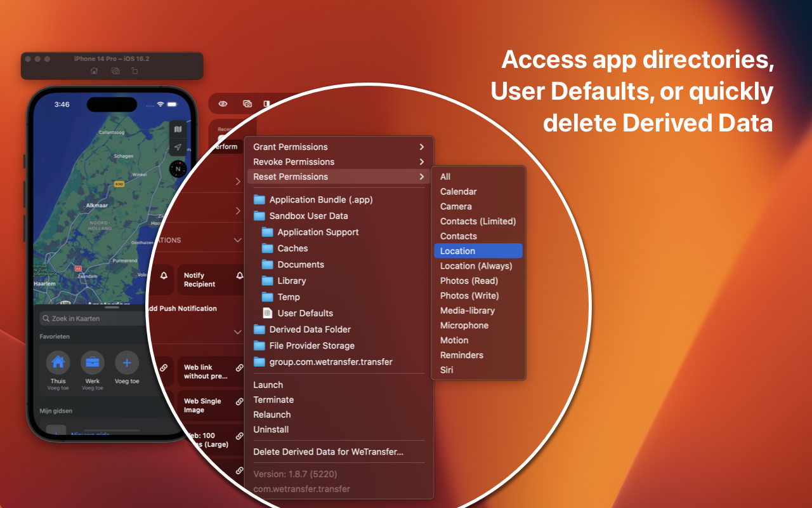Take a simulator screenshot via camera icon

(x=115, y=71)
